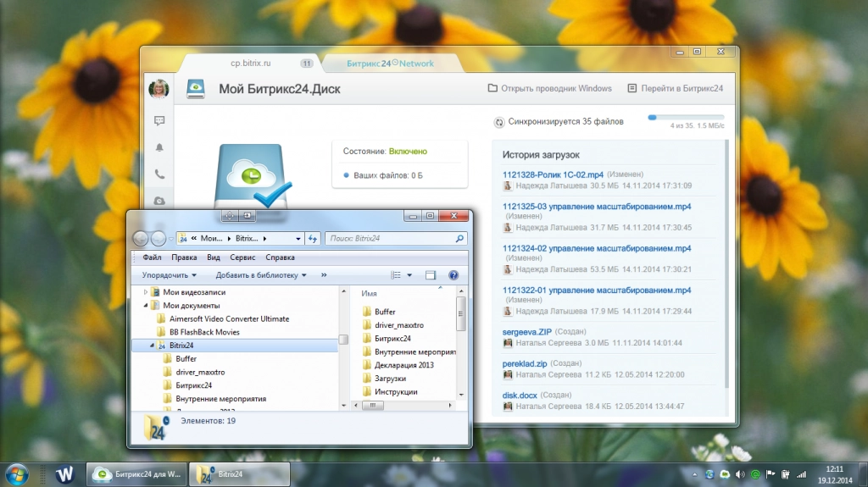Open the phone calls sidebar icon
This screenshot has height=487, width=868.
point(159,174)
